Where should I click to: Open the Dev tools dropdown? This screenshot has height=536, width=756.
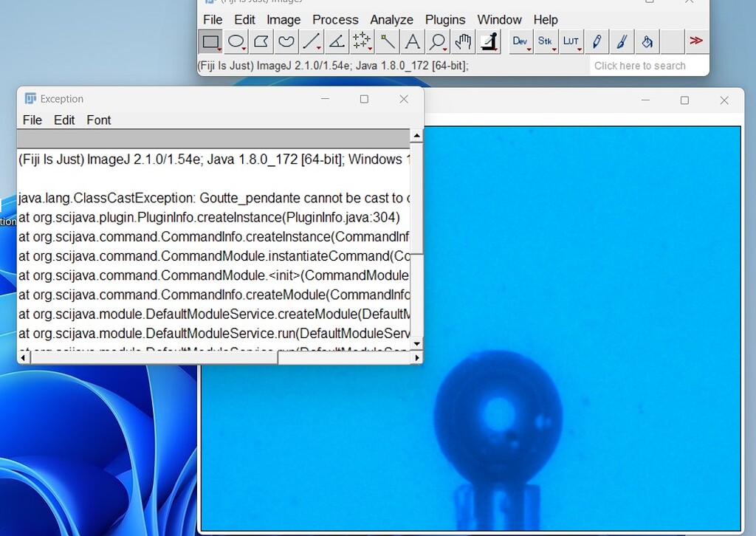(x=520, y=41)
